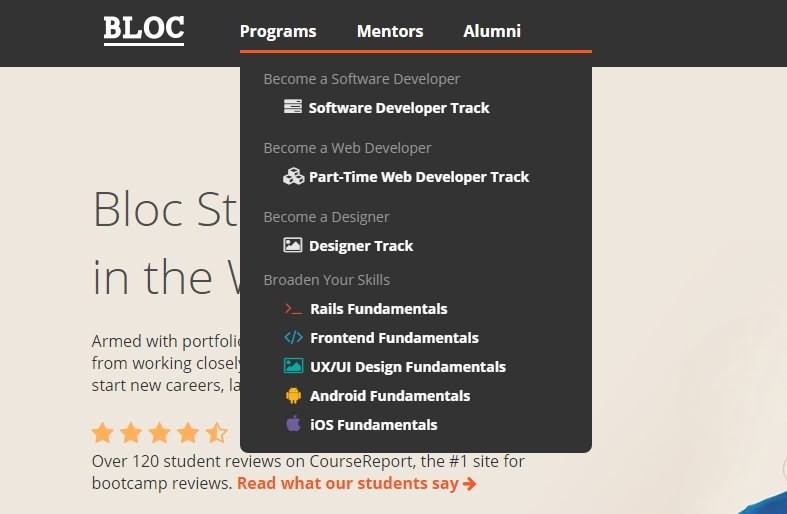Image resolution: width=787 pixels, height=514 pixels.
Task: Click the server icon beside Software Developer Track
Action: tap(292, 107)
